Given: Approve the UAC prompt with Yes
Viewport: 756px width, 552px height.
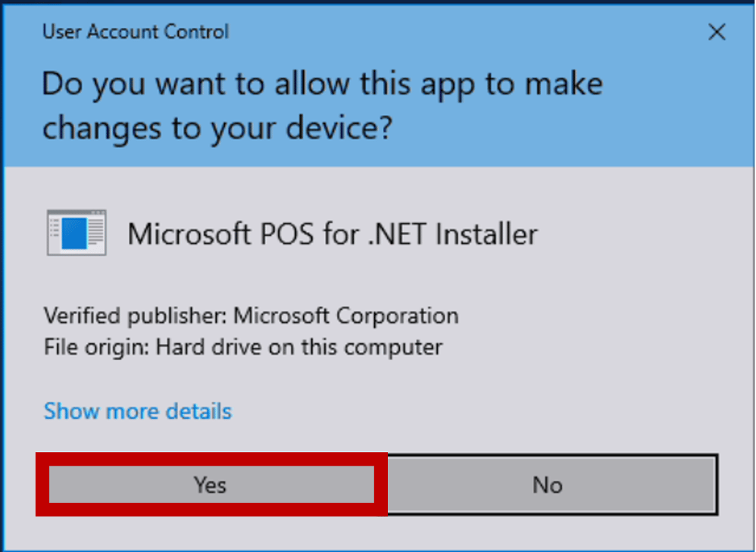Looking at the screenshot, I should [x=211, y=485].
